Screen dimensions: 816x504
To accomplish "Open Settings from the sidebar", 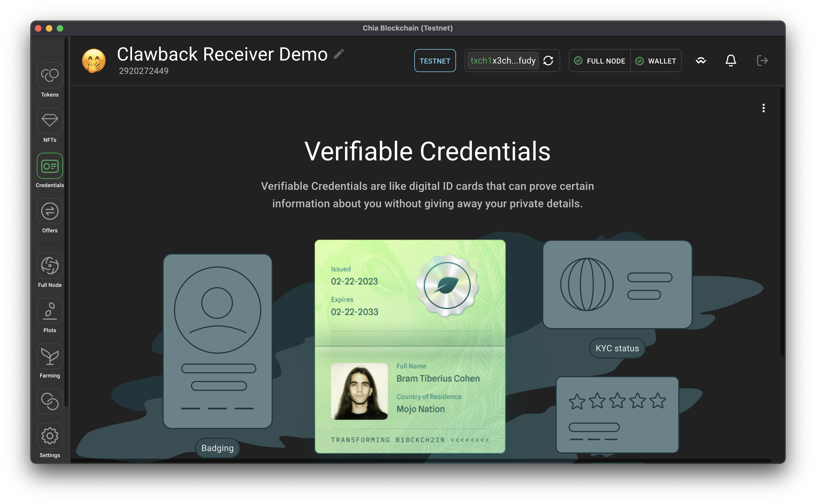I will (x=50, y=436).
